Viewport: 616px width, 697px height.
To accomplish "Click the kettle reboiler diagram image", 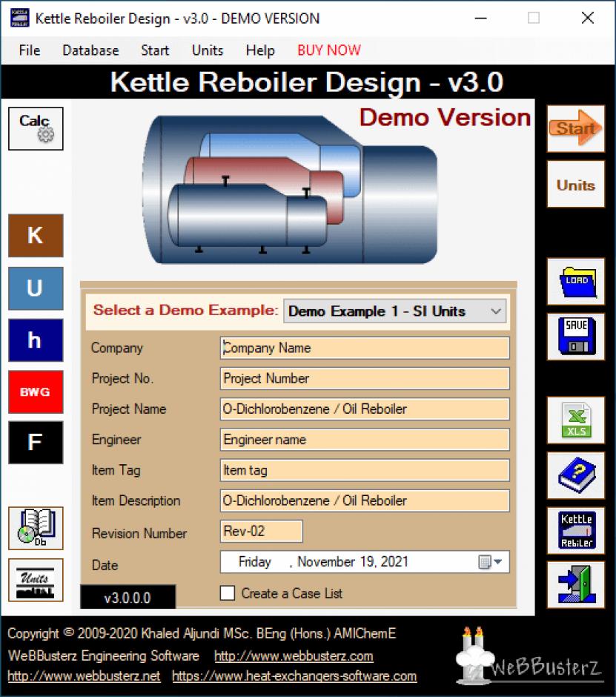I will coord(290,190).
